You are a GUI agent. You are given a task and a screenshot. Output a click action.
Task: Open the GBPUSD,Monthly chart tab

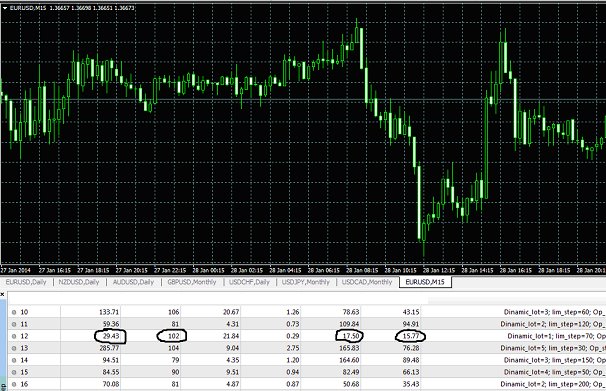point(192,282)
